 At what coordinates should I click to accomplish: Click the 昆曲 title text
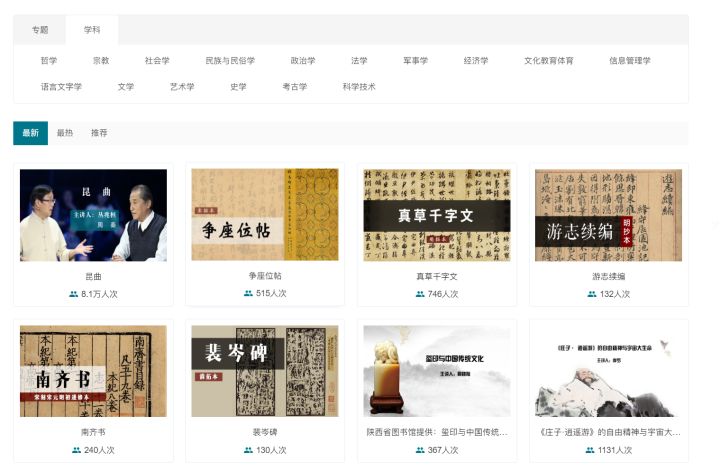[93, 277]
